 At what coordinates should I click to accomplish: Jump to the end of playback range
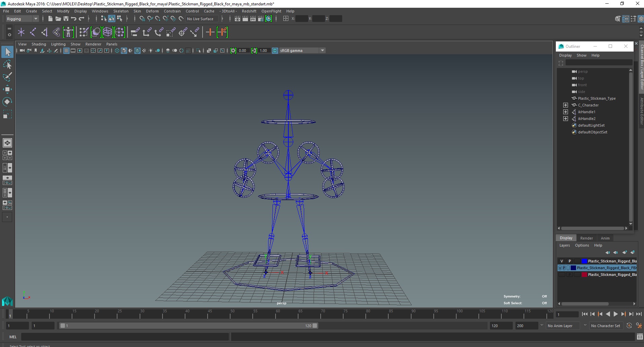[x=639, y=314]
